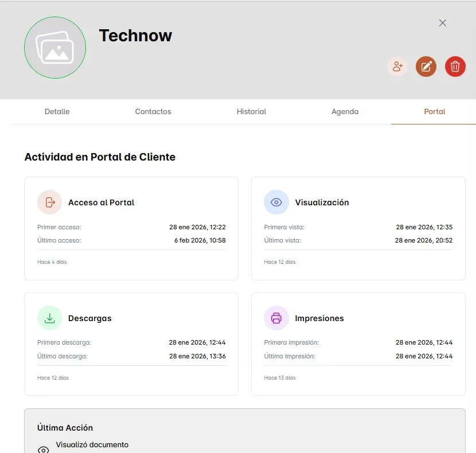476x453 pixels.
Task: Click the Última descarga label
Action: (x=63, y=356)
